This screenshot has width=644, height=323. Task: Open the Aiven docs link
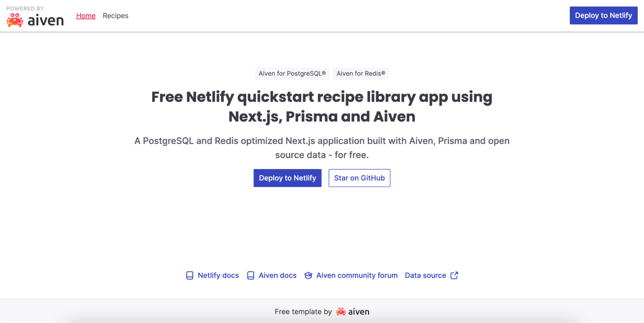coord(277,276)
